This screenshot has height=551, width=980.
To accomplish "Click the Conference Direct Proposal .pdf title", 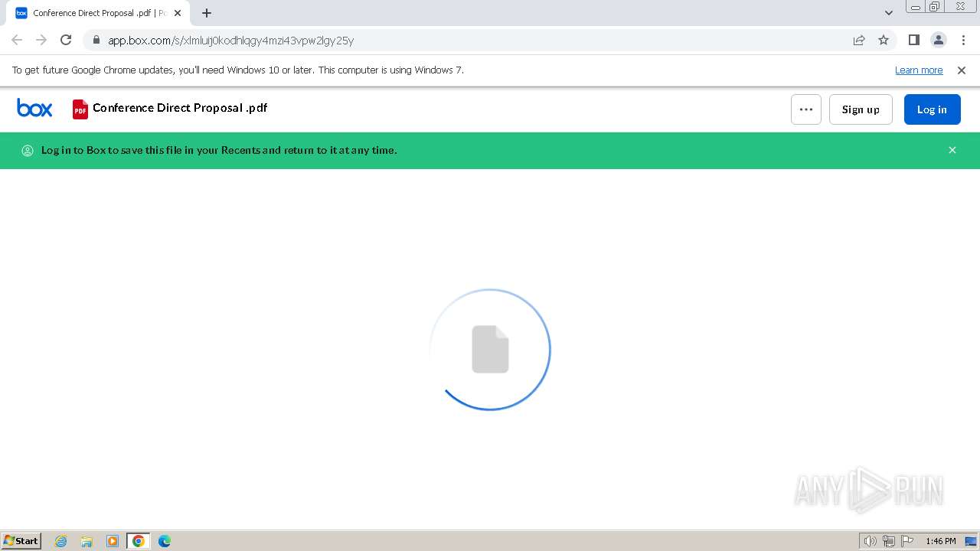I will click(180, 108).
